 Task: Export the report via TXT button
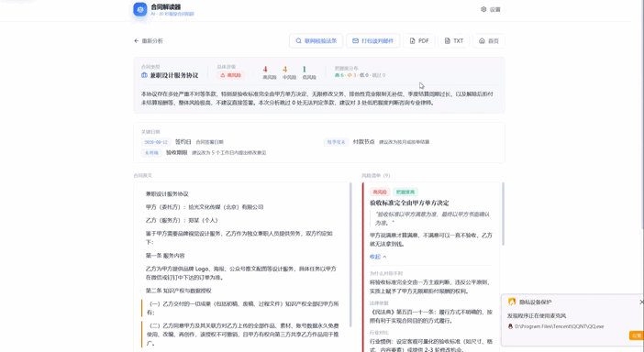pos(453,41)
